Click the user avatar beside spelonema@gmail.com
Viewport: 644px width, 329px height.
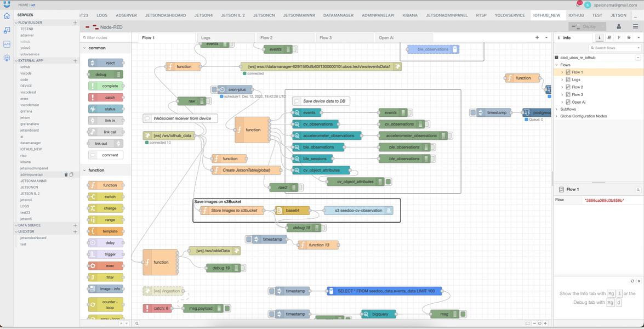[588, 5]
